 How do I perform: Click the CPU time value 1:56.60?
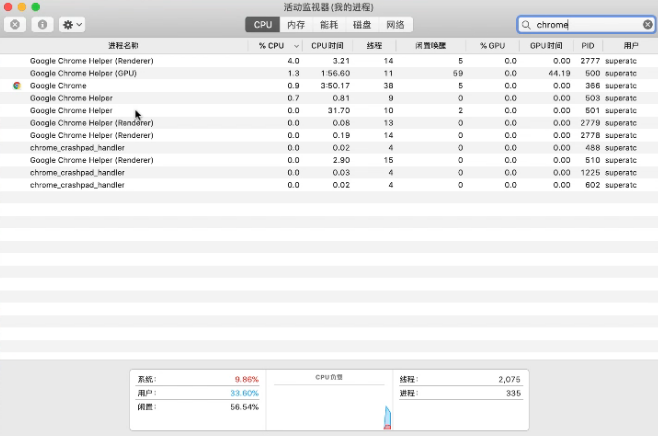coord(335,73)
